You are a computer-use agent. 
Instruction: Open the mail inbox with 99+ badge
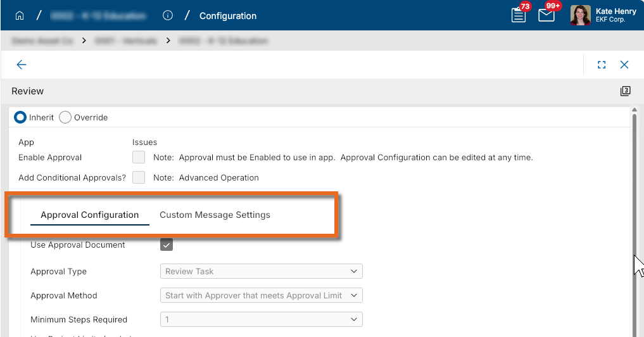546,15
